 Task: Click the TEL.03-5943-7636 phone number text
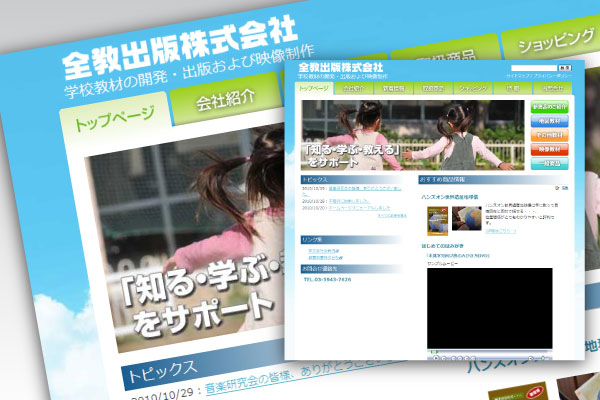328,280
